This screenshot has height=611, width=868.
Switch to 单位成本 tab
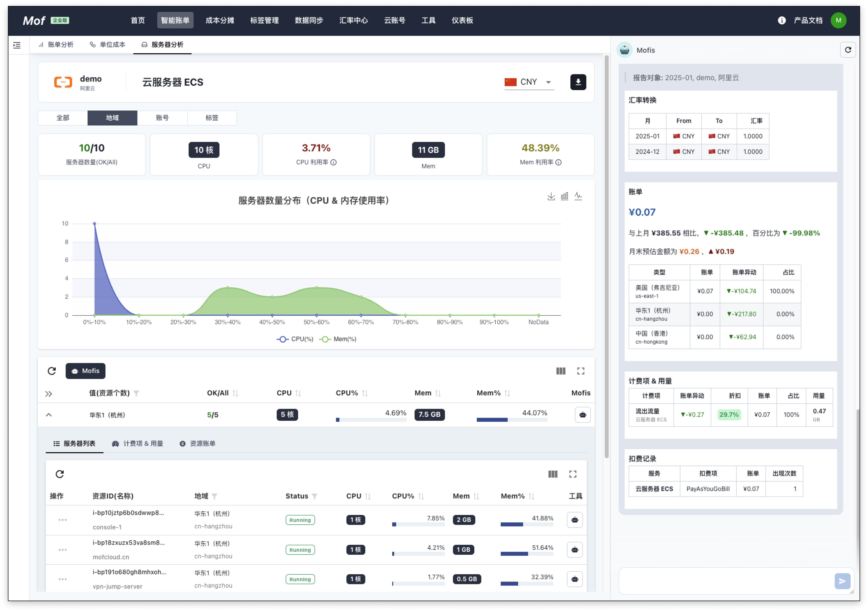108,45
